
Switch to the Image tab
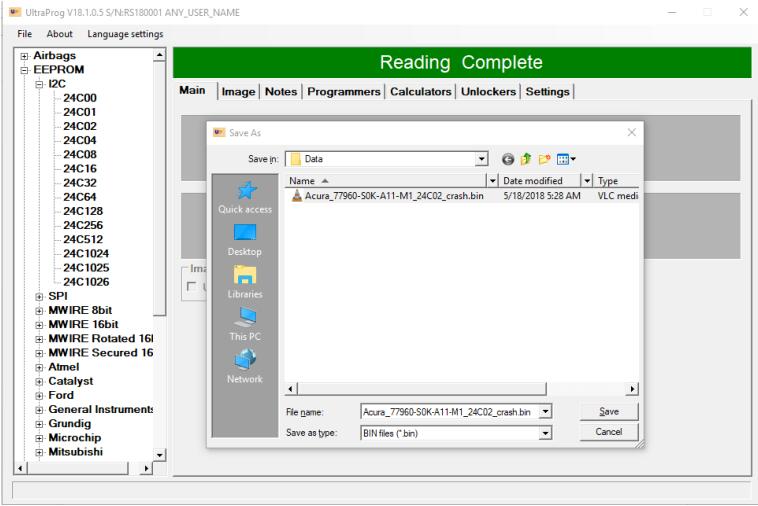click(x=238, y=91)
